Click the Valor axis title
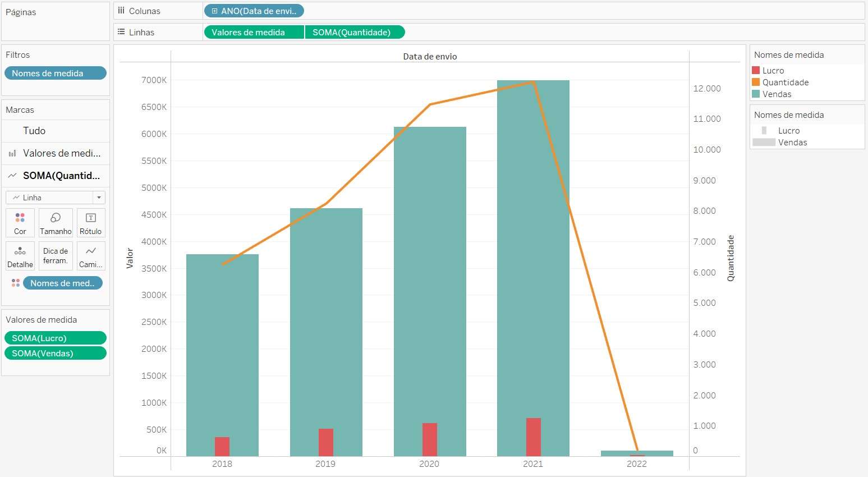 pos(130,258)
